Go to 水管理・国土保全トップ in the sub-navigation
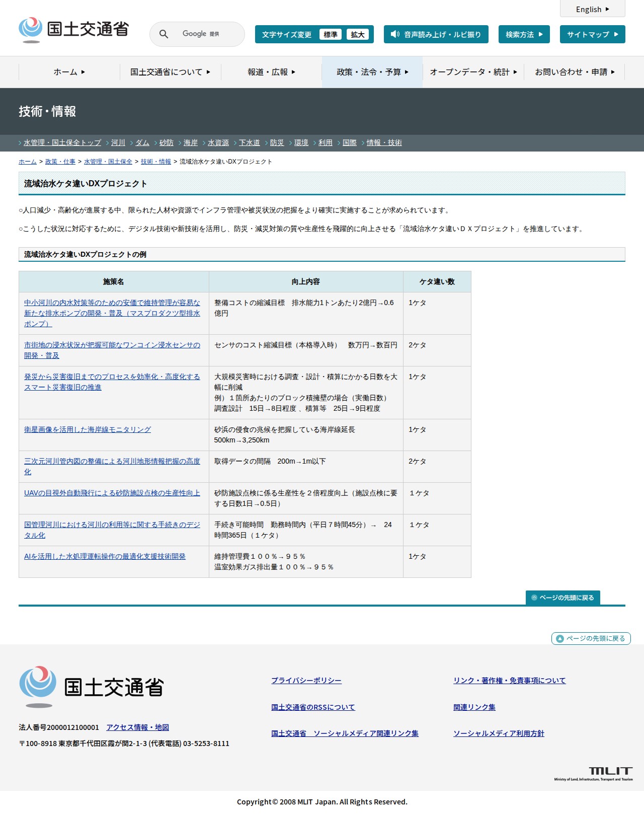This screenshot has height=816, width=644. (62, 143)
